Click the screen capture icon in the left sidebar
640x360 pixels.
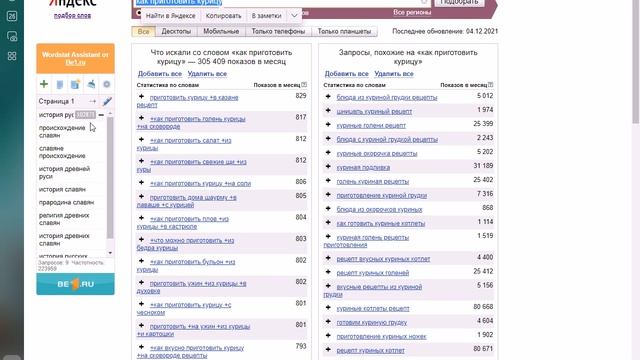(x=12, y=36)
